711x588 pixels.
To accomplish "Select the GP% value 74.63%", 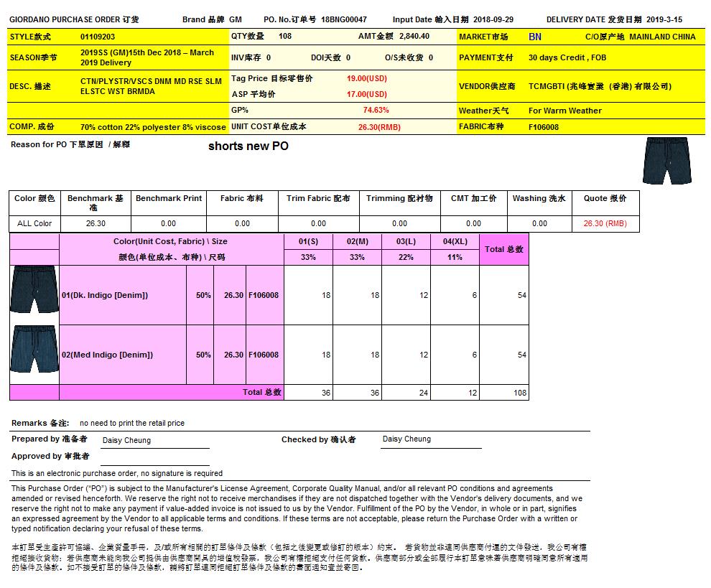I will click(376, 111).
